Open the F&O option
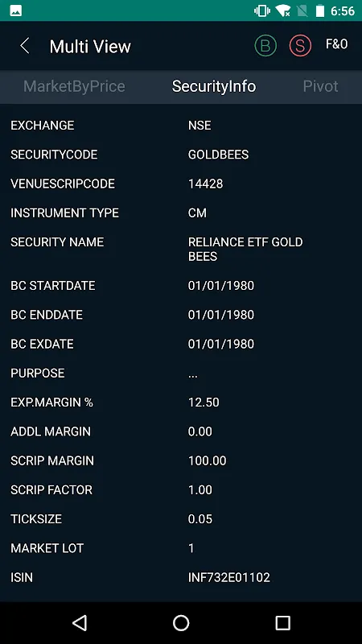 [336, 44]
